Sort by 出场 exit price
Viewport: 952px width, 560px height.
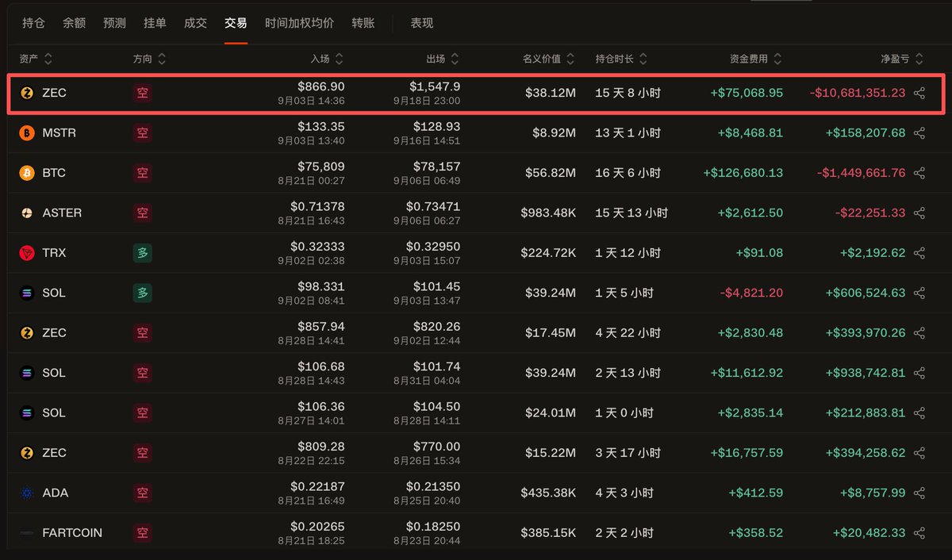[x=443, y=59]
